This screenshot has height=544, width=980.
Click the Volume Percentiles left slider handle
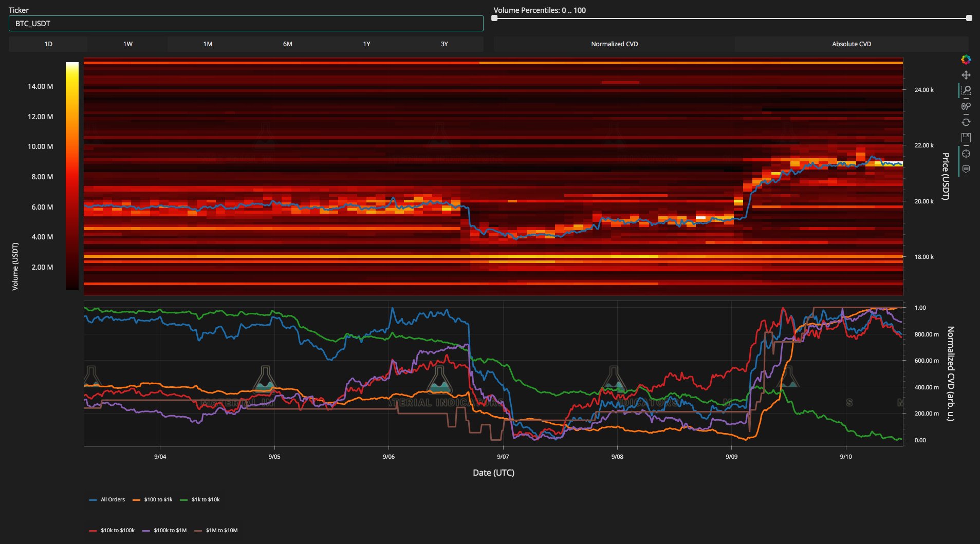pyautogui.click(x=494, y=18)
